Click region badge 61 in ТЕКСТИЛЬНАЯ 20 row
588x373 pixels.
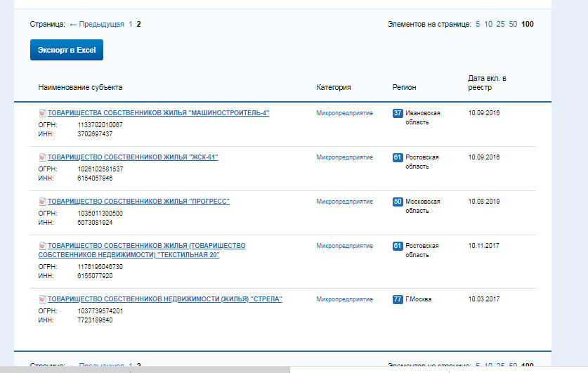398,246
